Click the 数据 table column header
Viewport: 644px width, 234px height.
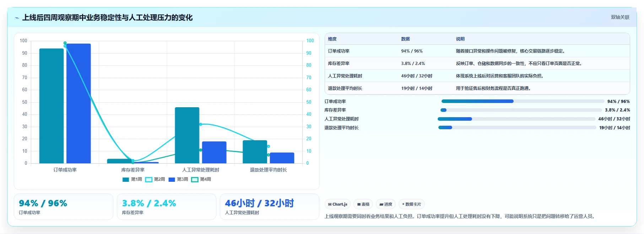(x=405, y=39)
